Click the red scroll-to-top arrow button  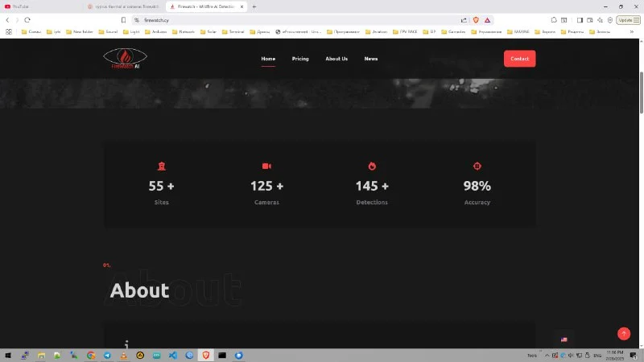623,334
